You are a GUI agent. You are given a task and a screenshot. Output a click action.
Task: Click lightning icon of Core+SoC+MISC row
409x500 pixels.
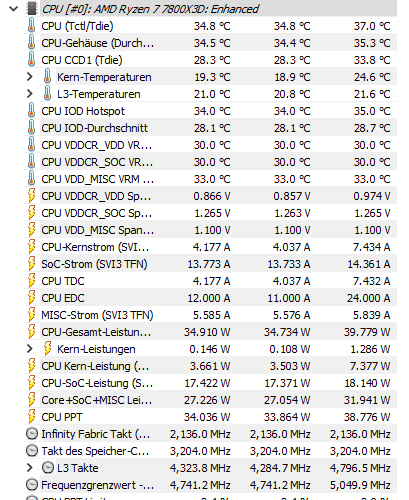click(31, 400)
